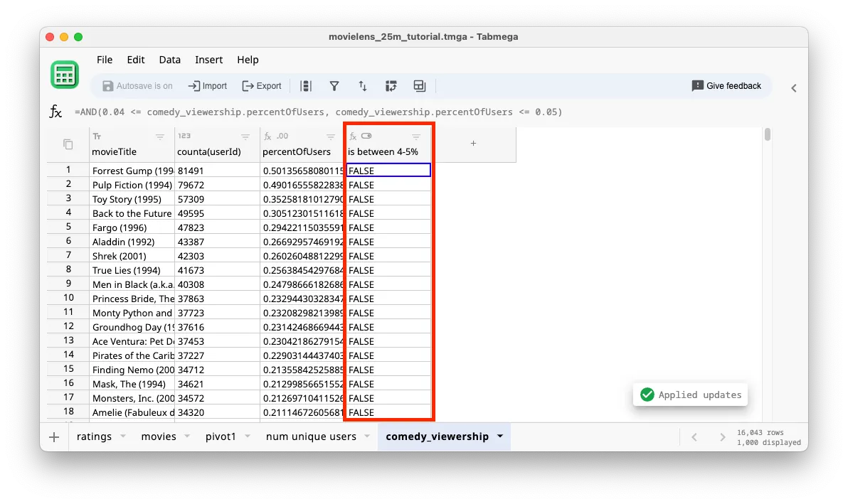The height and width of the screenshot is (504, 848).
Task: Toggle the Autosave is on control
Action: tap(137, 85)
